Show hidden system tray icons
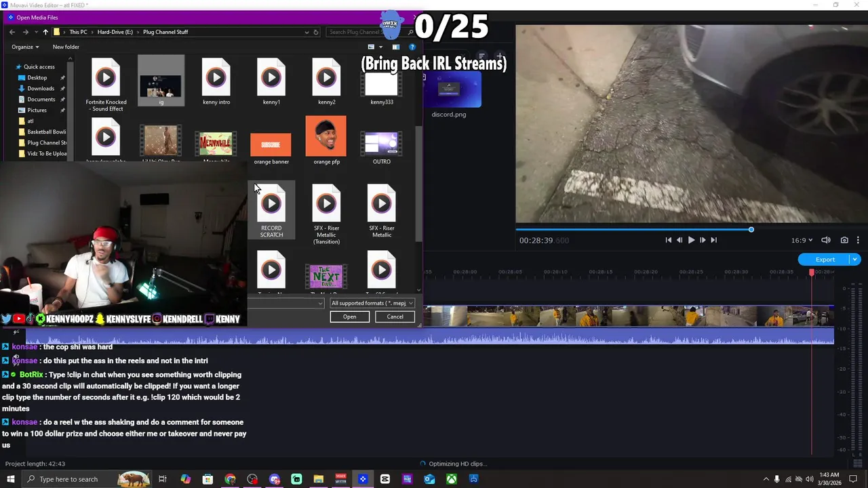Viewport: 868px width, 488px height. [x=766, y=479]
